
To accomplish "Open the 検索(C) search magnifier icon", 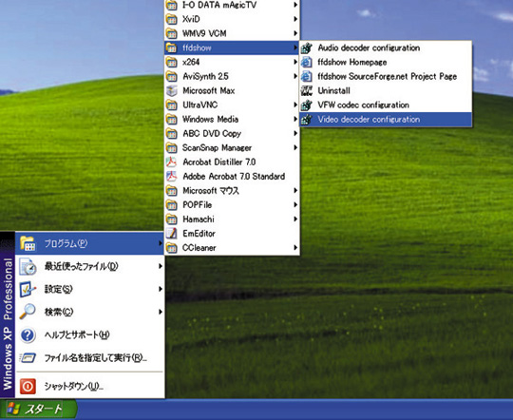I will click(28, 312).
